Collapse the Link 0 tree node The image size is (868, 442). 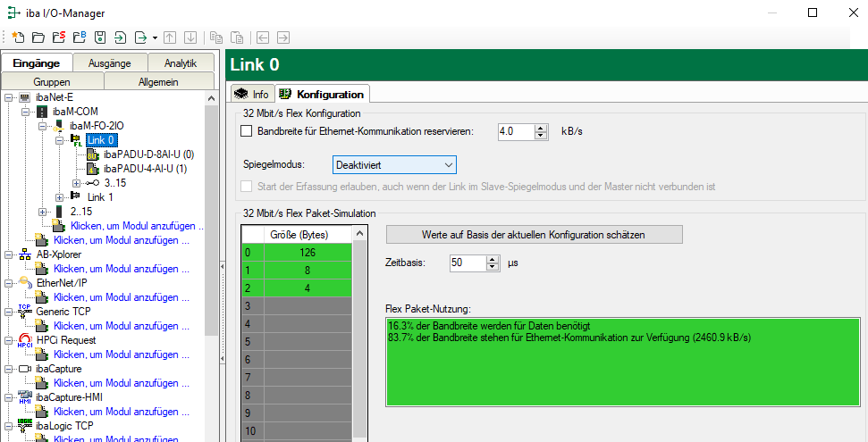59,140
